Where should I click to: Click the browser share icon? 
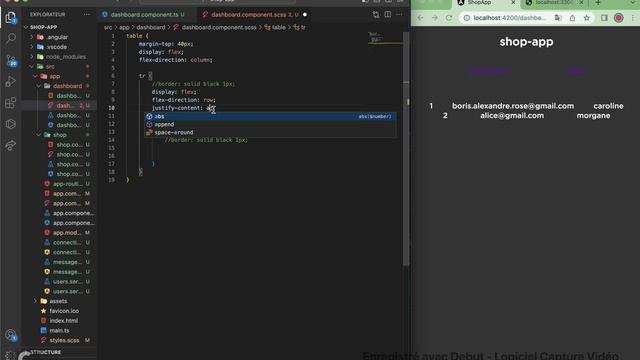coord(572,18)
